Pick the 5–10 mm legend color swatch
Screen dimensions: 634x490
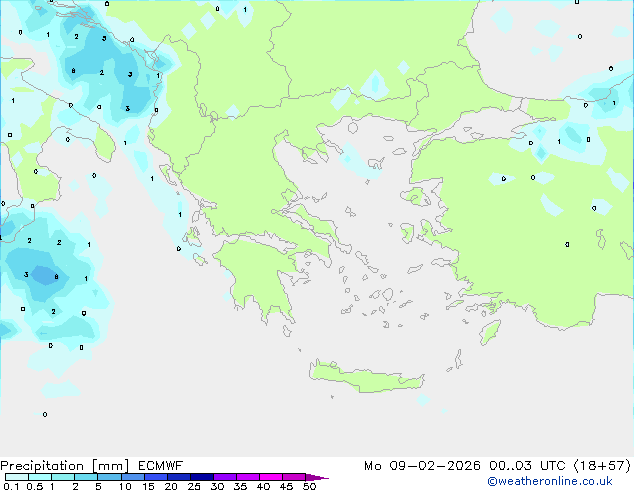[109, 477]
